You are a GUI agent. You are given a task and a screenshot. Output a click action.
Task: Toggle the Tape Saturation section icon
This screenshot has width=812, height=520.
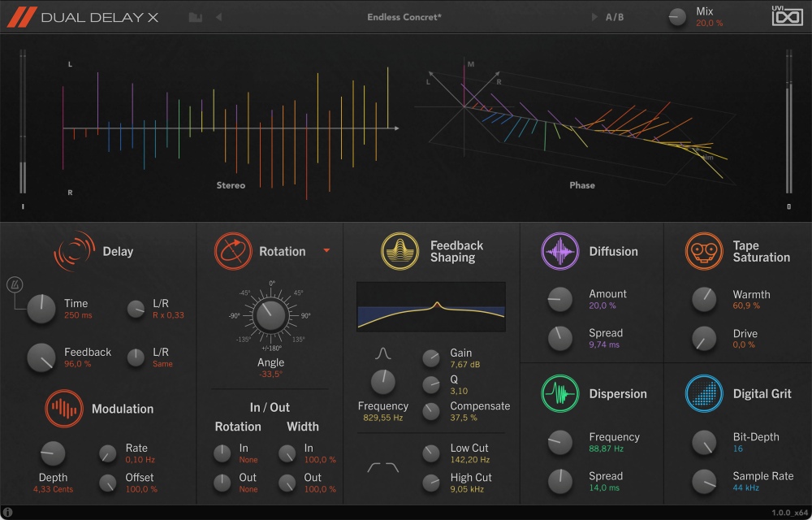pyautogui.click(x=704, y=251)
